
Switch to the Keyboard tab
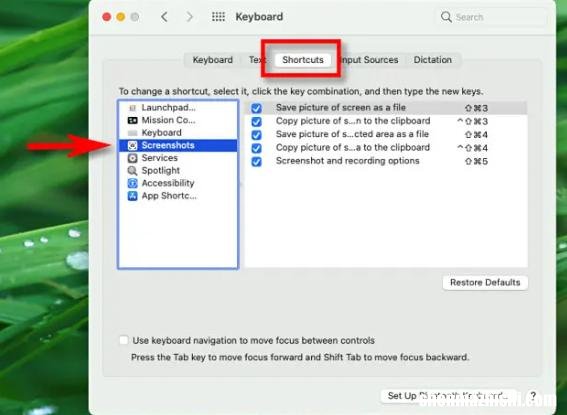coord(213,60)
